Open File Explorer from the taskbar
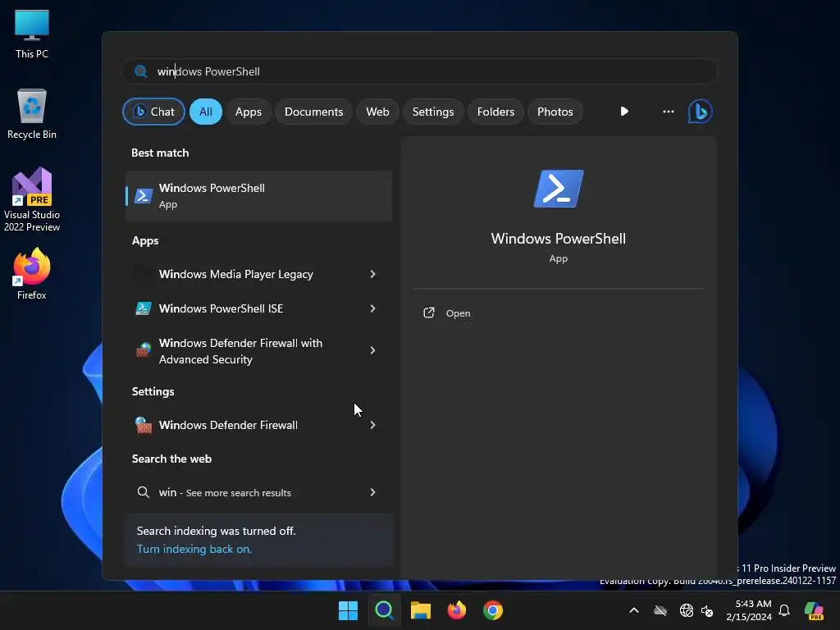The width and height of the screenshot is (840, 630). 421,610
